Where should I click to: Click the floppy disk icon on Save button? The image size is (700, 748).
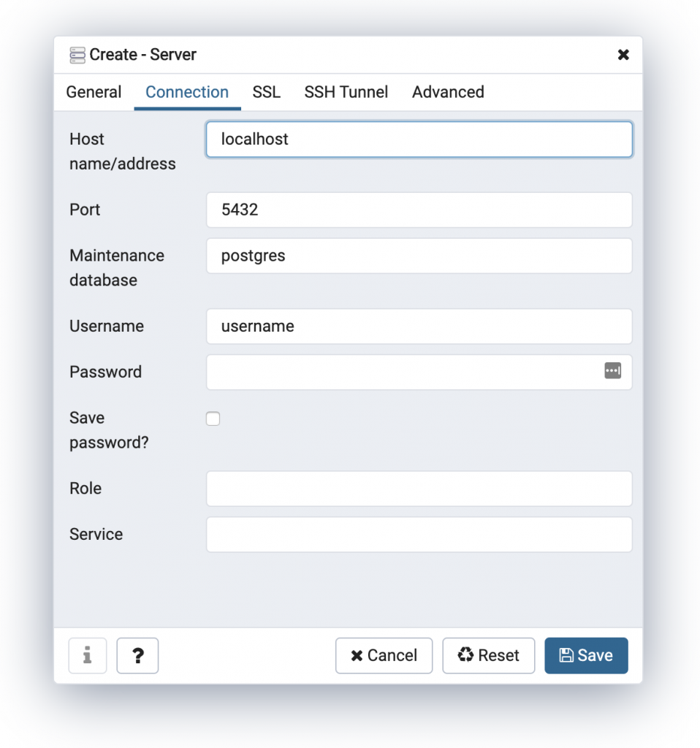567,655
